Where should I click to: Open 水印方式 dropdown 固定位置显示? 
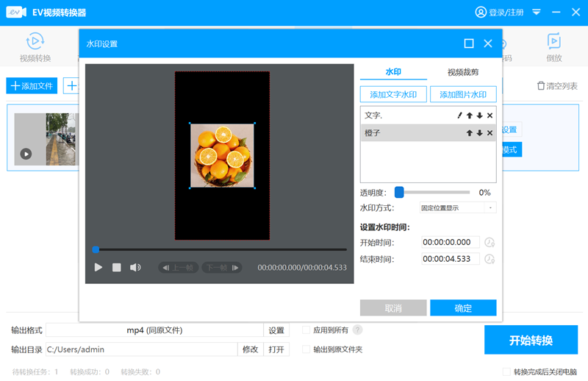[x=458, y=207]
